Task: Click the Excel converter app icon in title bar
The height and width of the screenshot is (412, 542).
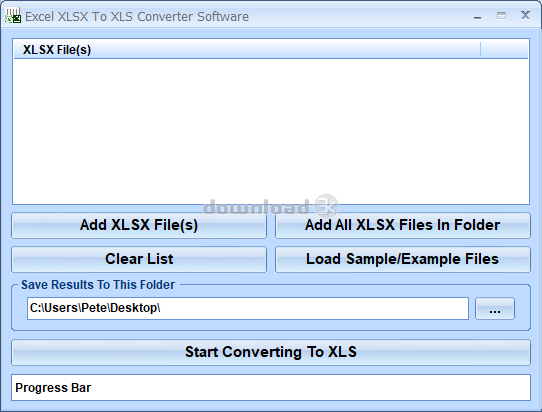Action: point(13,16)
